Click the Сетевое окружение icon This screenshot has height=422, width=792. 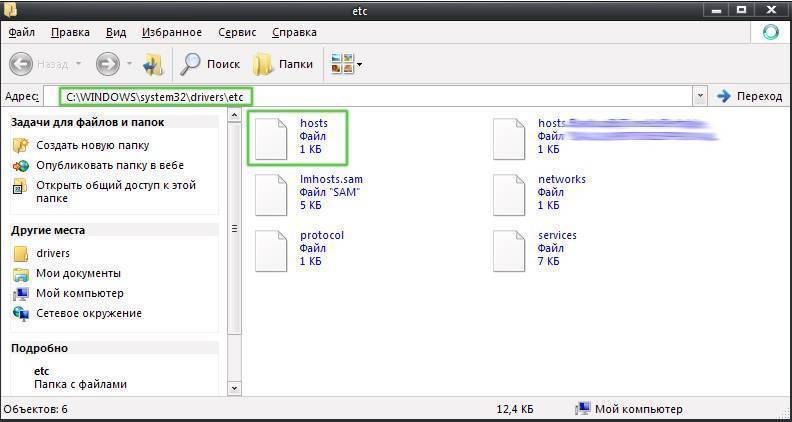pos(21,314)
